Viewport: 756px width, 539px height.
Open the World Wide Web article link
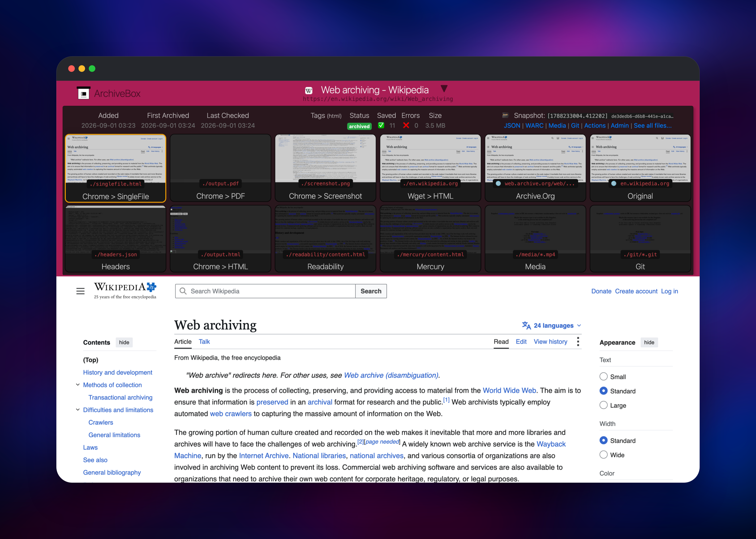509,390
